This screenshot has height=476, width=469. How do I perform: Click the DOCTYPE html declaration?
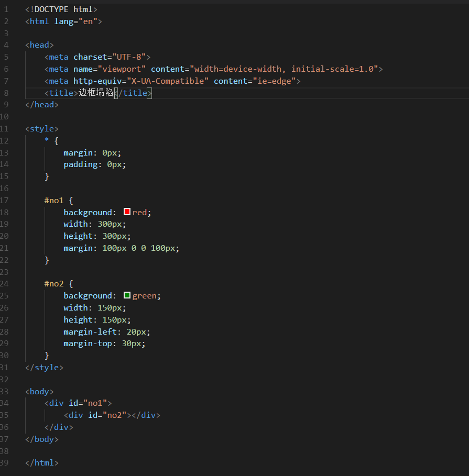(x=61, y=9)
